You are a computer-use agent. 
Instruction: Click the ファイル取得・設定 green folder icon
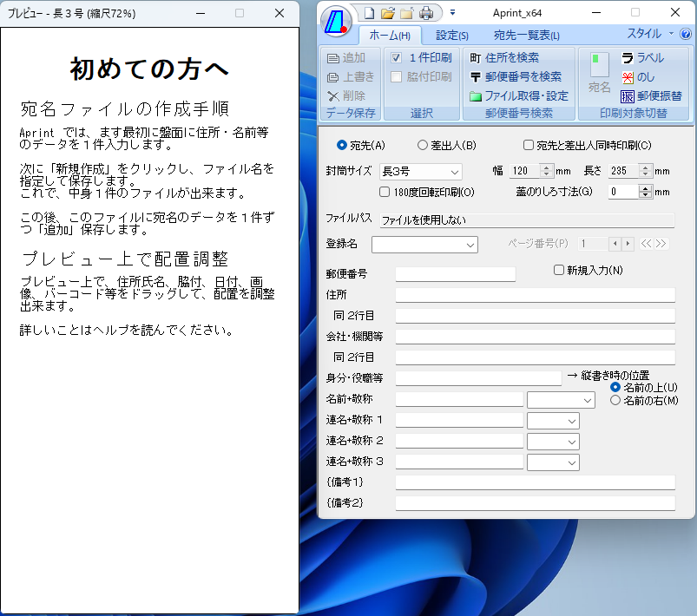[x=475, y=96]
